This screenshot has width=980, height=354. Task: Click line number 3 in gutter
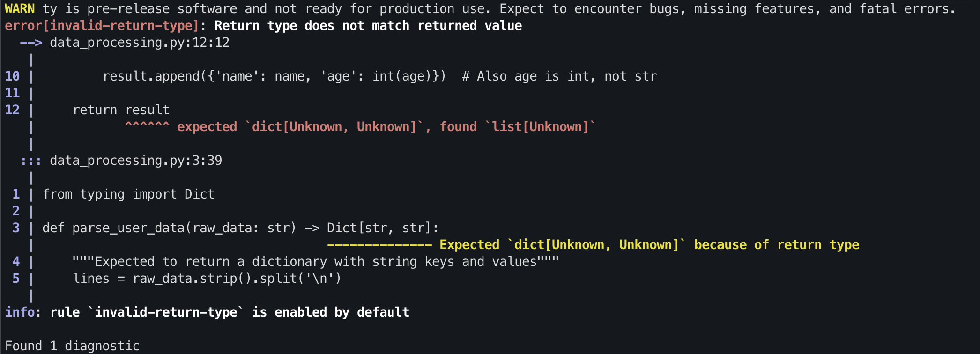[x=16, y=228]
